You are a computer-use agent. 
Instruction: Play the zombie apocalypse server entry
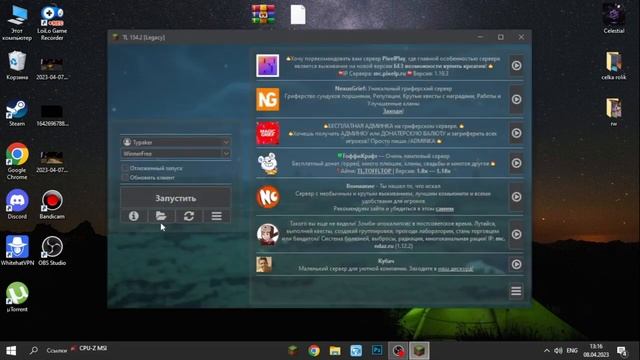[x=516, y=234]
